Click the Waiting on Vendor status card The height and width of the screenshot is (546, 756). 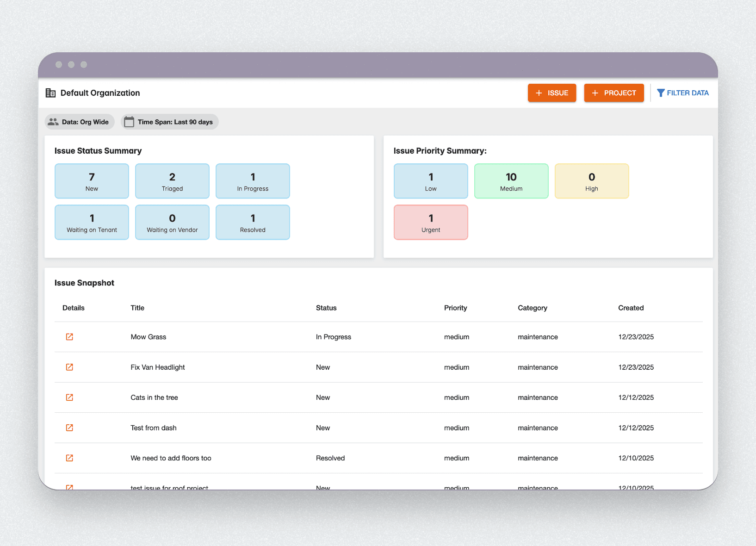click(172, 222)
